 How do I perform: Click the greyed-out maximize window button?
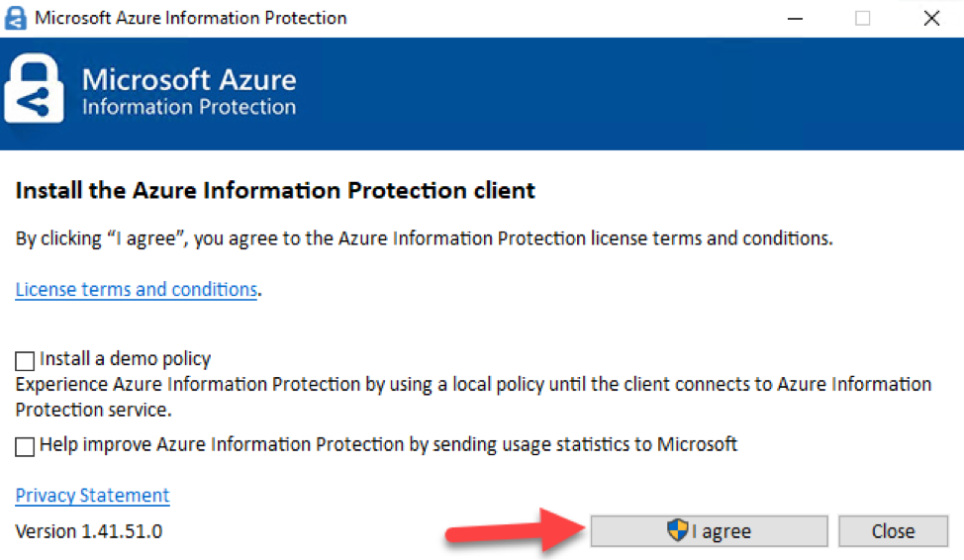click(863, 19)
